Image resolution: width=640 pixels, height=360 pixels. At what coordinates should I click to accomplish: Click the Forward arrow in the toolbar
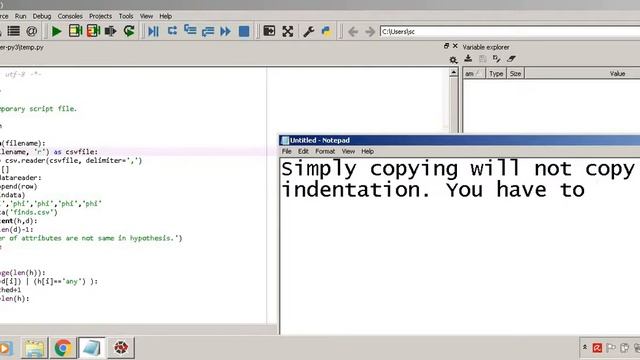[370, 31]
